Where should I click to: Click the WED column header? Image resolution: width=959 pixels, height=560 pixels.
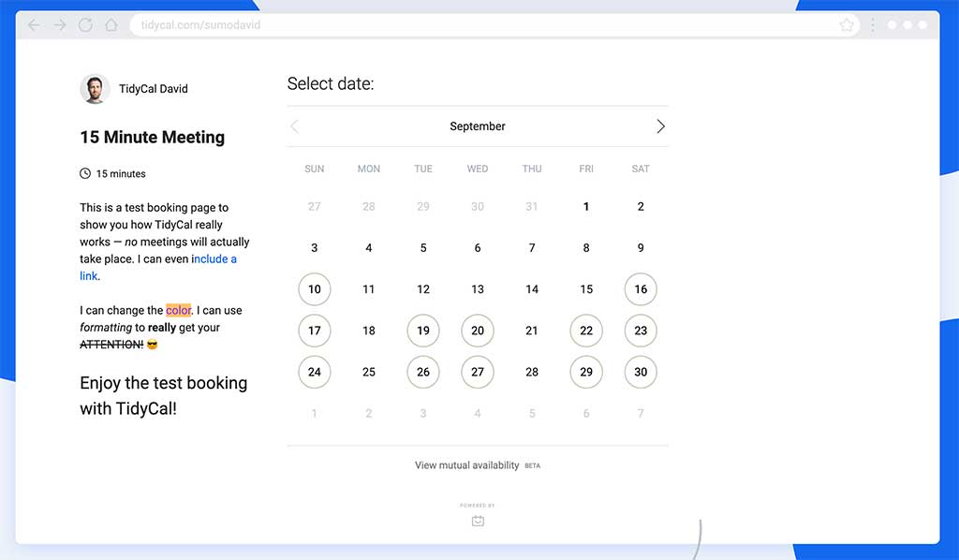point(478,169)
